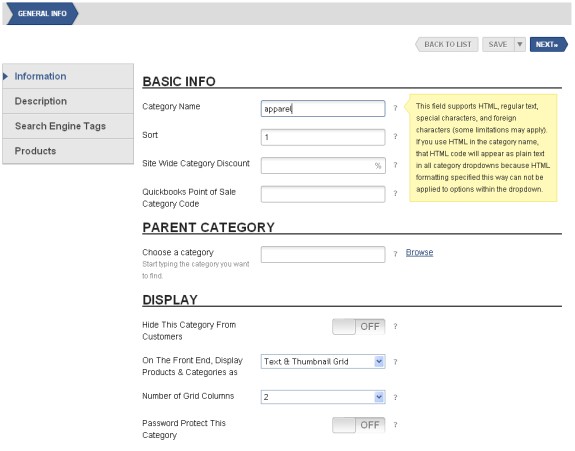575x451 pixels.
Task: Open help for Site Wide Category Discount
Action: (395, 165)
